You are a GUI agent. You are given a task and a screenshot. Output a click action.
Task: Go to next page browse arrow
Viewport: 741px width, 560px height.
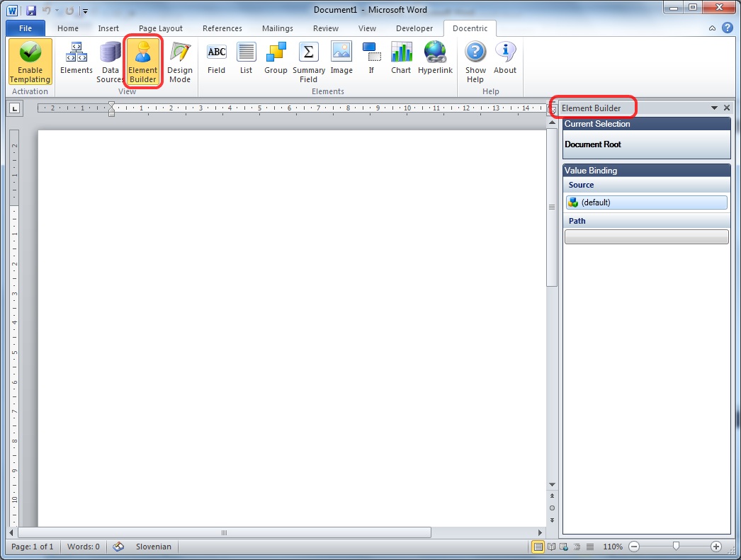point(552,520)
